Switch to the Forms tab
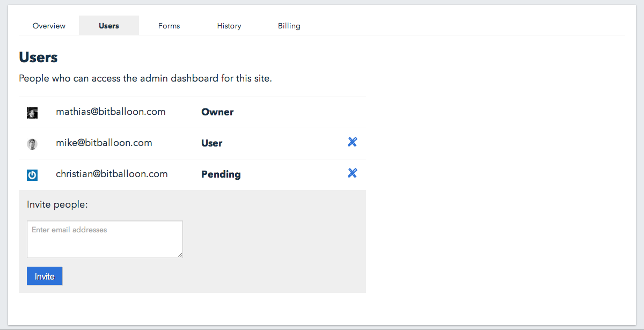This screenshot has height=330, width=644. [x=169, y=26]
